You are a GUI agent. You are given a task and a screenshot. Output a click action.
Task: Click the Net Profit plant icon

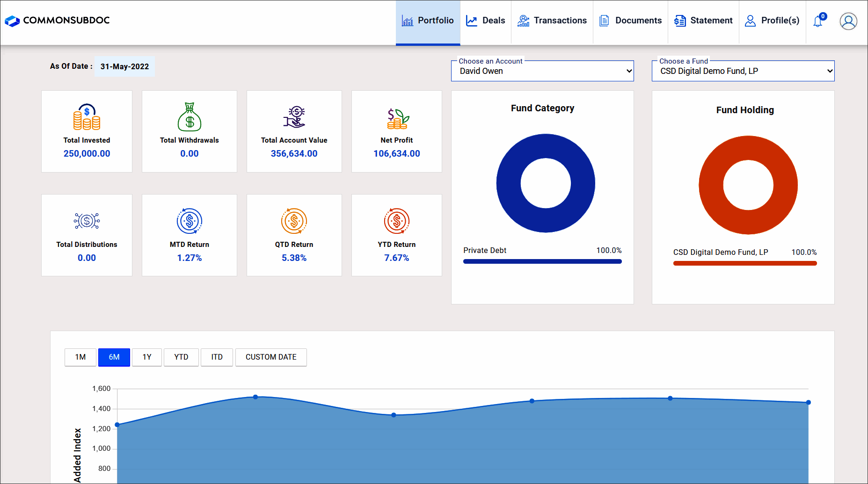click(x=397, y=118)
